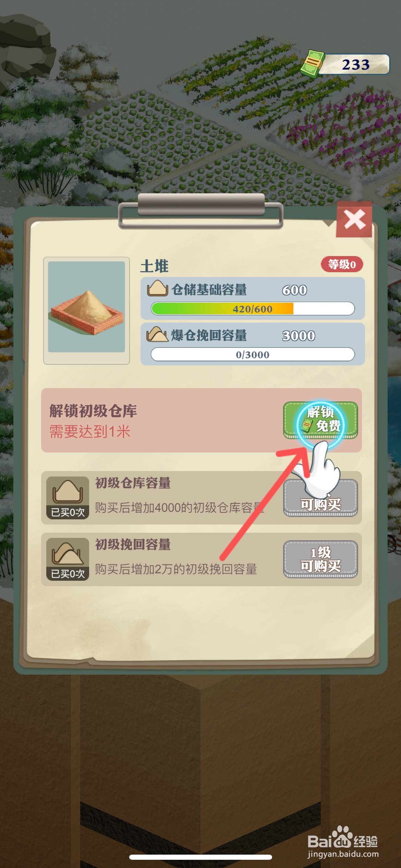The width and height of the screenshot is (401, 868).
Task: Tap the 土堆 title label
Action: pos(154,266)
